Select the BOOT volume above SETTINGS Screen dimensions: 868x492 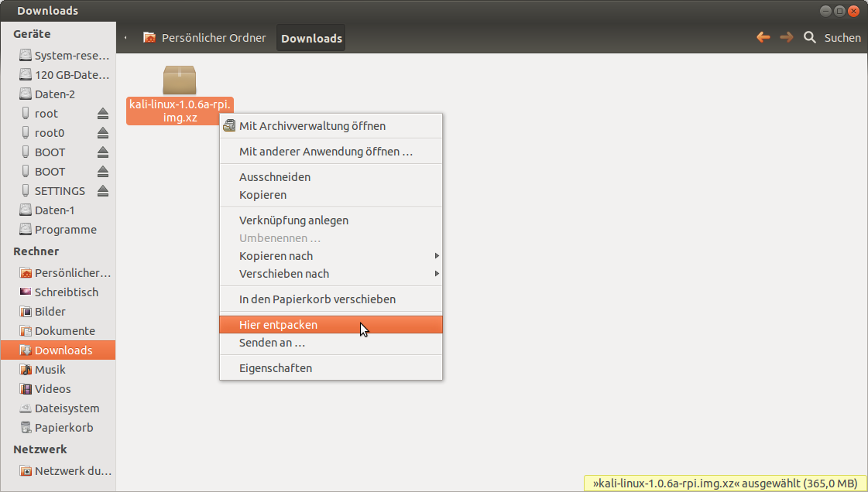(x=58, y=172)
